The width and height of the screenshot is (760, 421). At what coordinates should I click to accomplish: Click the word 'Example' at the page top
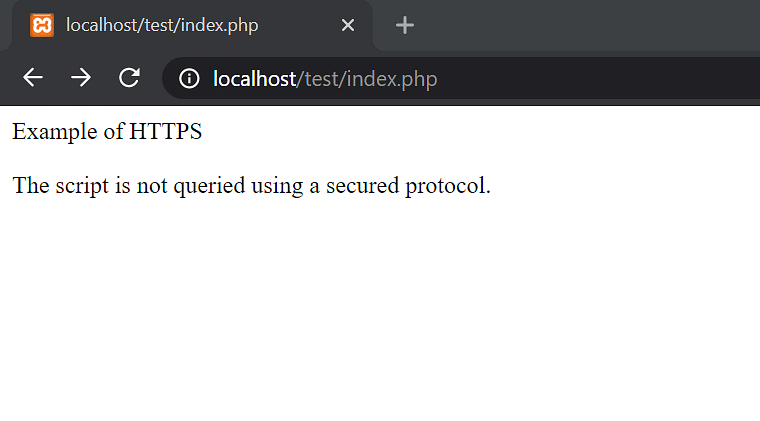click(x=55, y=131)
